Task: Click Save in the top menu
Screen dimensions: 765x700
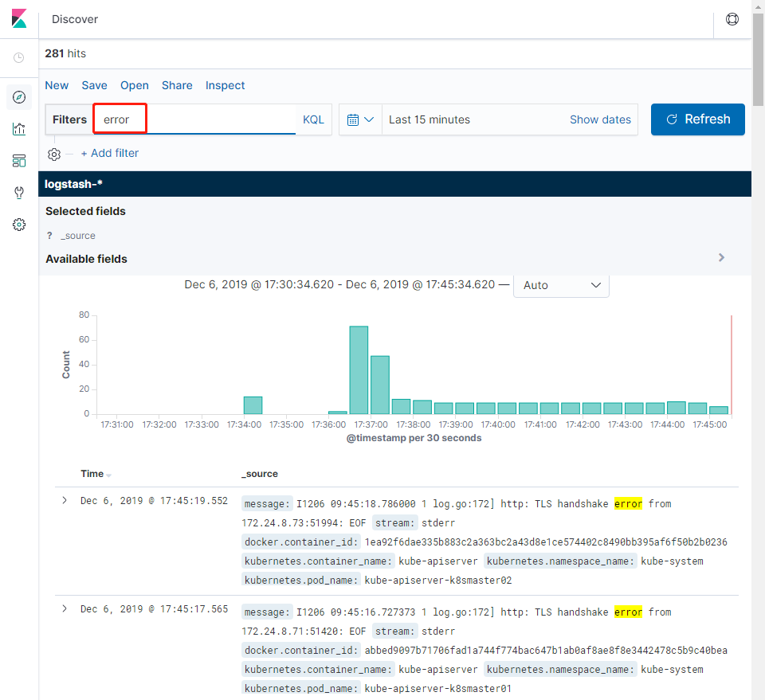Action: pos(94,85)
